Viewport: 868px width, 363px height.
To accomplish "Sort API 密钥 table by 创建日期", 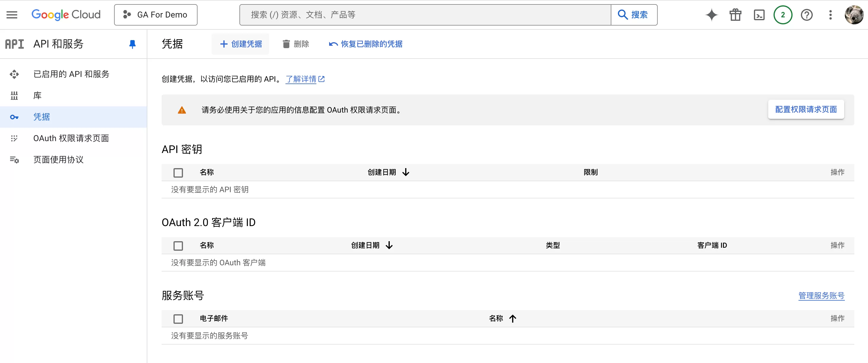I will click(x=389, y=172).
